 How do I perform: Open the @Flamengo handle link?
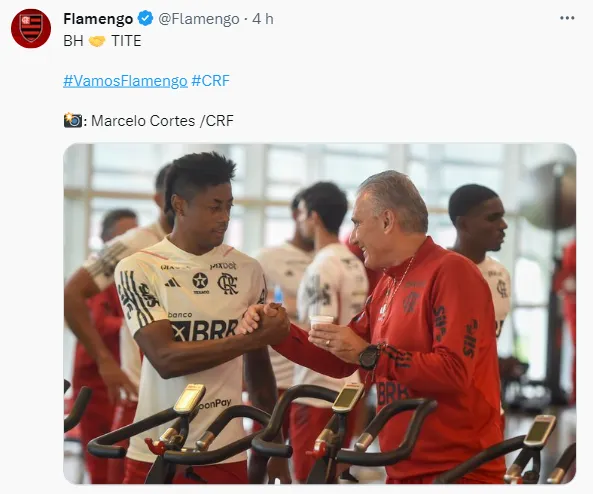tap(199, 19)
